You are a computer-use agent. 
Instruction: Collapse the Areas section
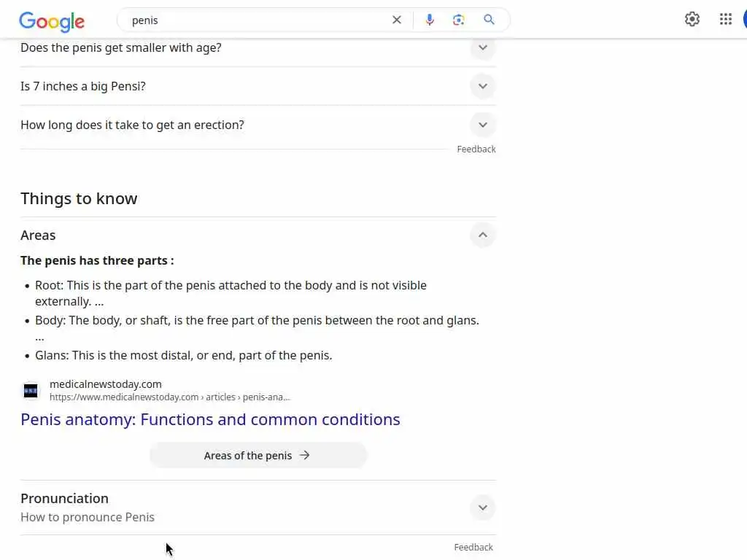pos(482,235)
